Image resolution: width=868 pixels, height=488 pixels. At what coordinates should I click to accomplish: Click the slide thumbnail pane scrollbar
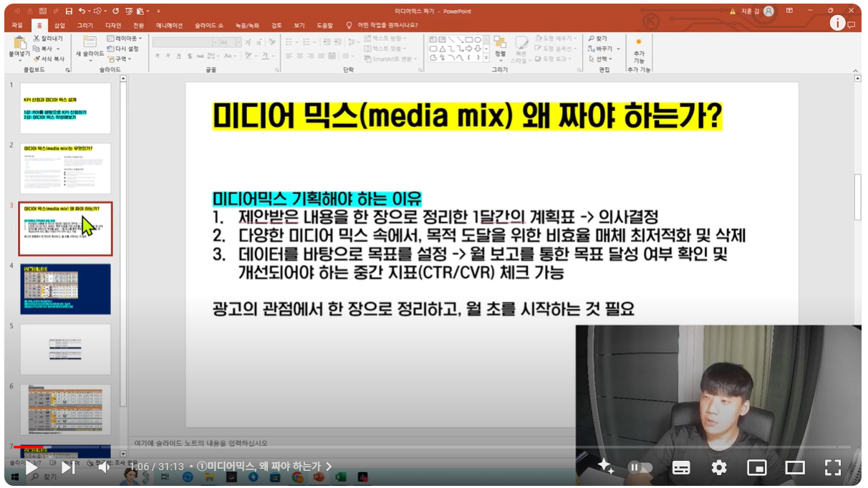tap(123, 244)
